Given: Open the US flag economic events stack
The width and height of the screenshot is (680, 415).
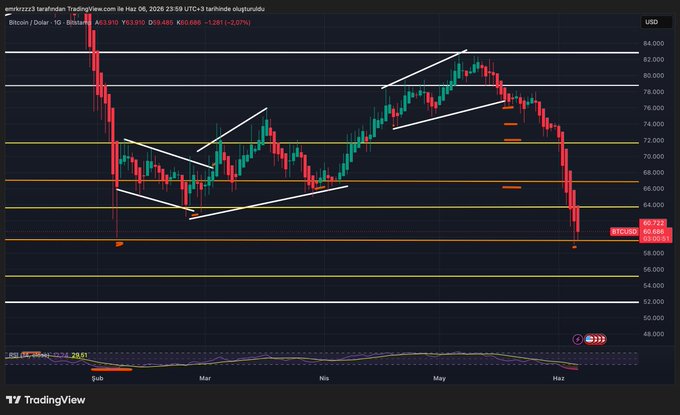Looking at the screenshot, I should click(x=595, y=339).
